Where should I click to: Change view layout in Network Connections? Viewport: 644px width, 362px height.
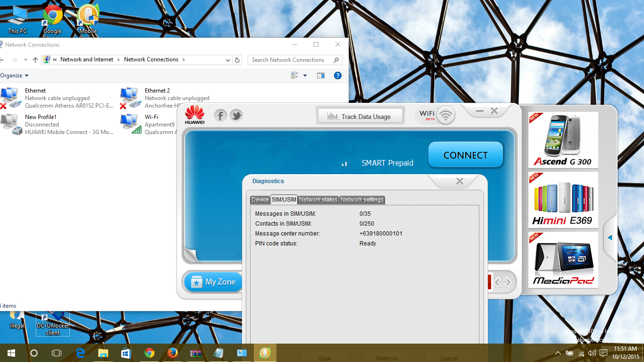click(295, 76)
